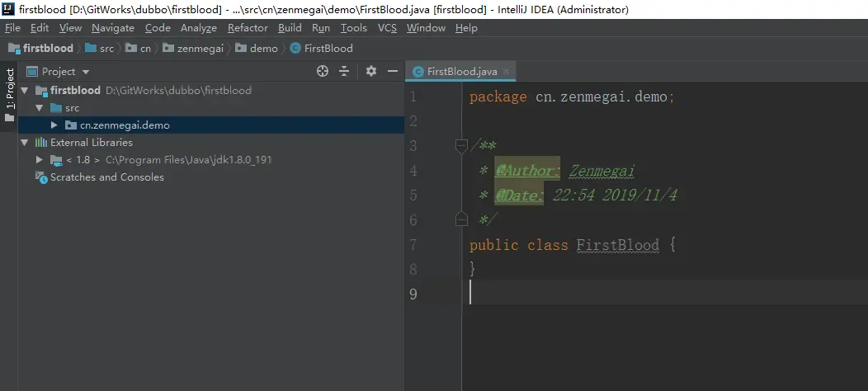Viewport: 868px width, 391px height.
Task: Click the fold end marker at line 6
Action: (461, 219)
